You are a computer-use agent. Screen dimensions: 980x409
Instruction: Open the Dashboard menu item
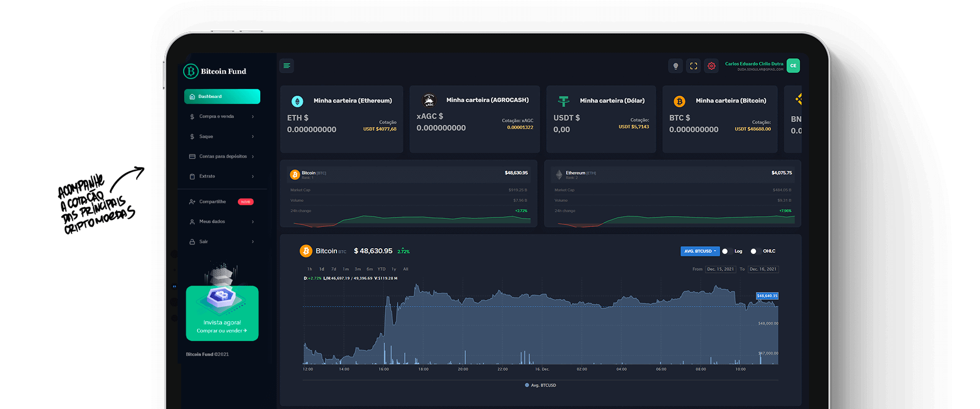pyautogui.click(x=222, y=96)
